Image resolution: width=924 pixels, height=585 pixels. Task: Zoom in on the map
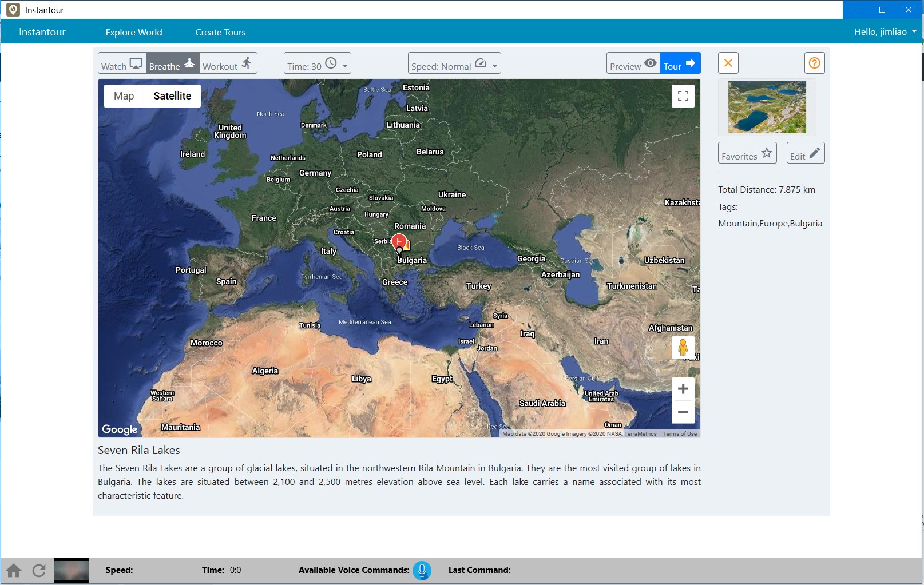(x=683, y=389)
